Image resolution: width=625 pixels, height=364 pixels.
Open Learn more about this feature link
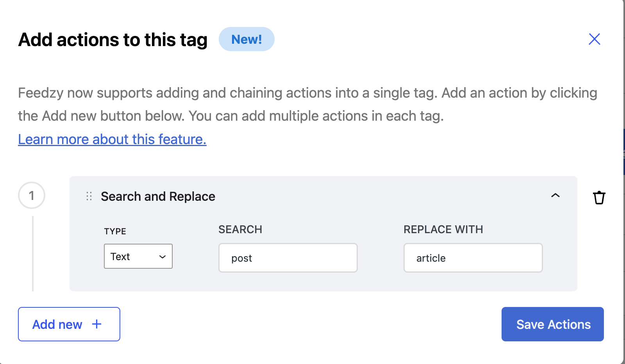tap(112, 139)
